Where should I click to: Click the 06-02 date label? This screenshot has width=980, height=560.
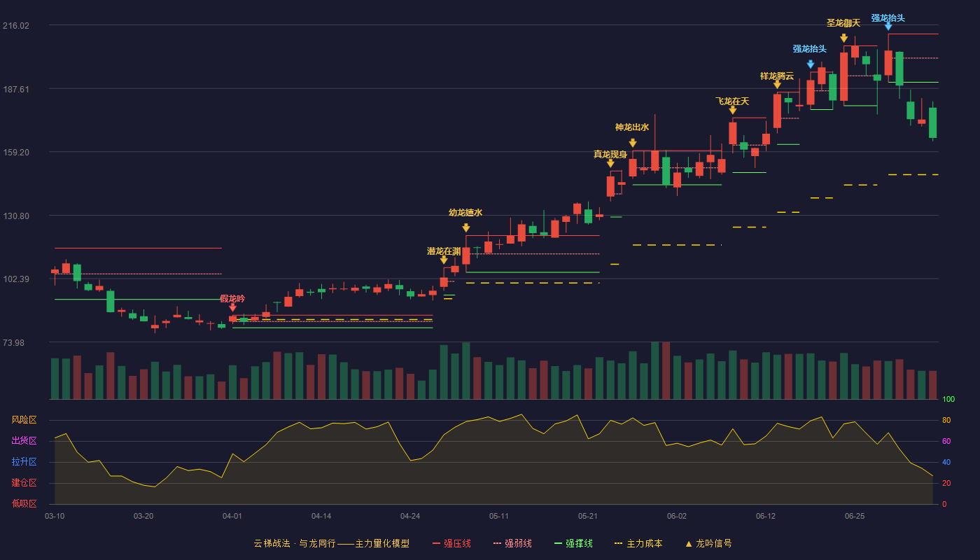pos(677,516)
